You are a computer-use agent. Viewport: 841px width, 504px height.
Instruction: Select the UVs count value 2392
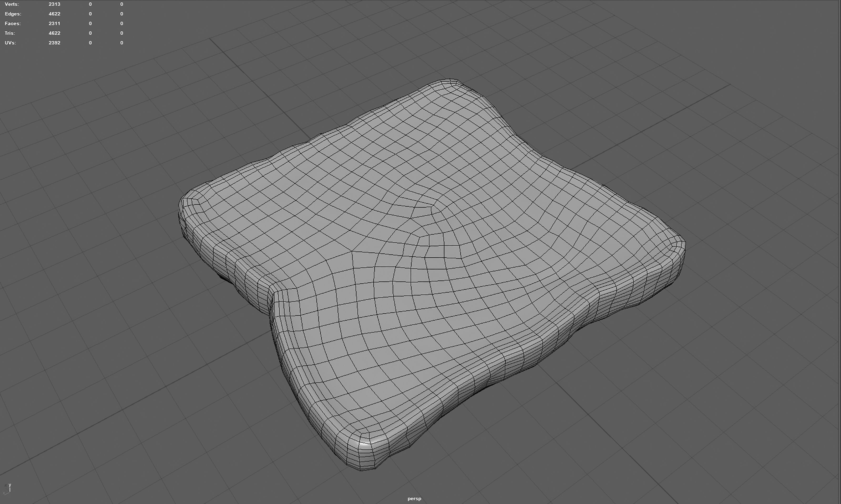[54, 43]
